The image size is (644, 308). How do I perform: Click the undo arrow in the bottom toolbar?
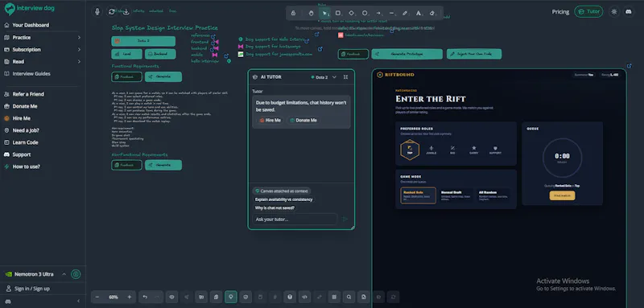click(x=145, y=297)
